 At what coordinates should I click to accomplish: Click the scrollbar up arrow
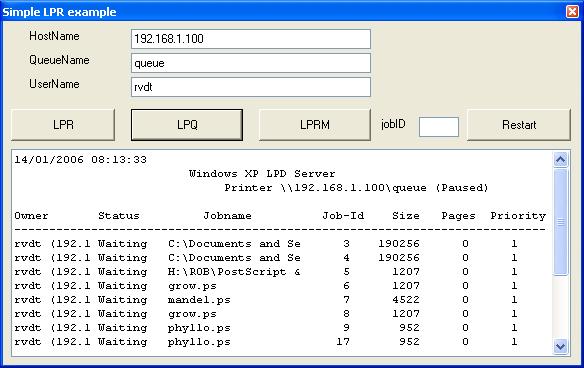(x=561, y=160)
